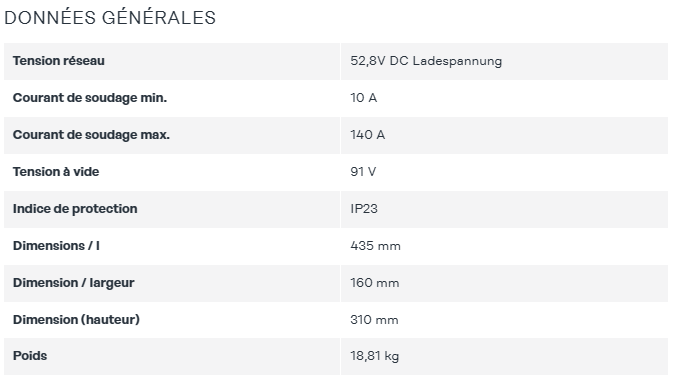
Task: Click the 435 mm value
Action: coord(375,245)
